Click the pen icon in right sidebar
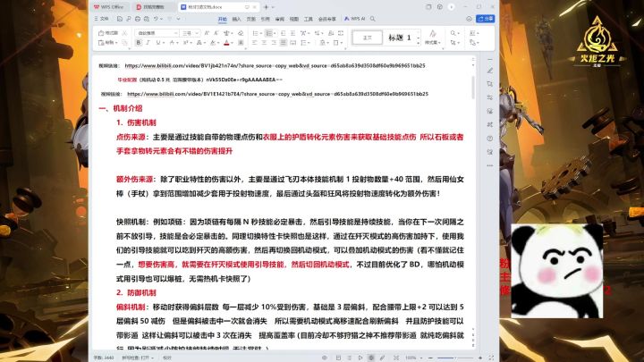644x362 pixels. click(490, 71)
